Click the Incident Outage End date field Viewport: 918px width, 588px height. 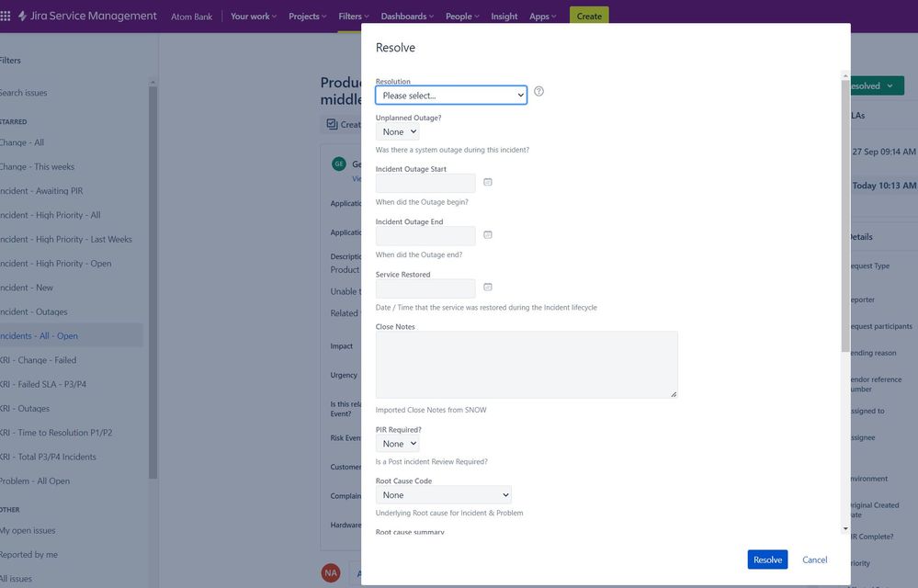(x=425, y=235)
